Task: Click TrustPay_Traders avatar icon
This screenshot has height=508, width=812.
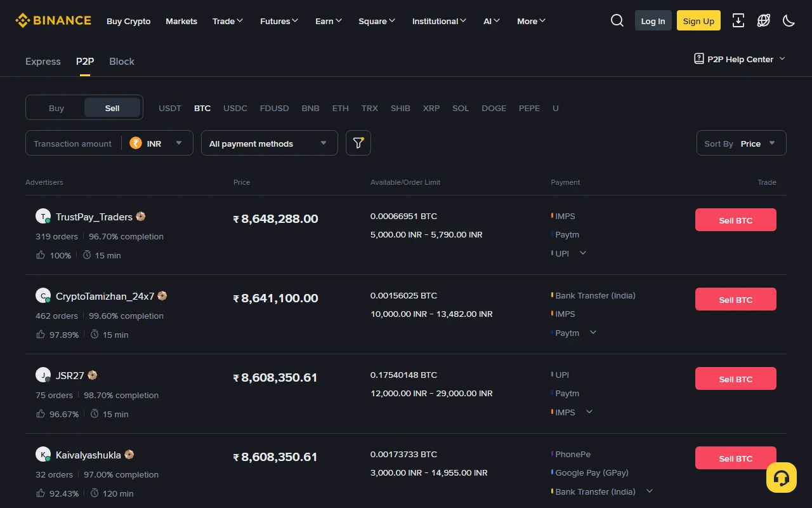Action: 43,216
